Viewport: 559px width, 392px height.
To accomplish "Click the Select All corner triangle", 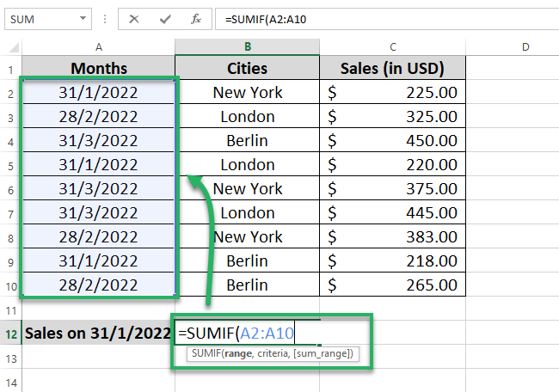I will tap(14, 47).
